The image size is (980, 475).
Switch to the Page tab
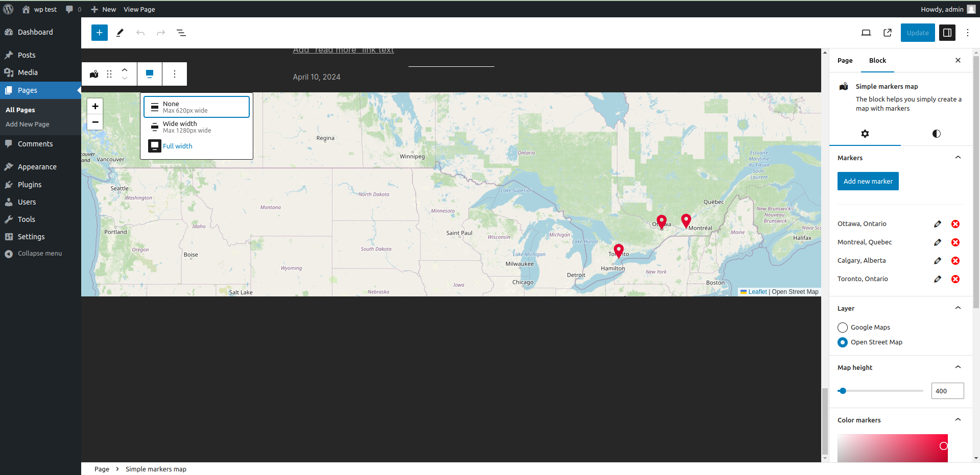(845, 60)
